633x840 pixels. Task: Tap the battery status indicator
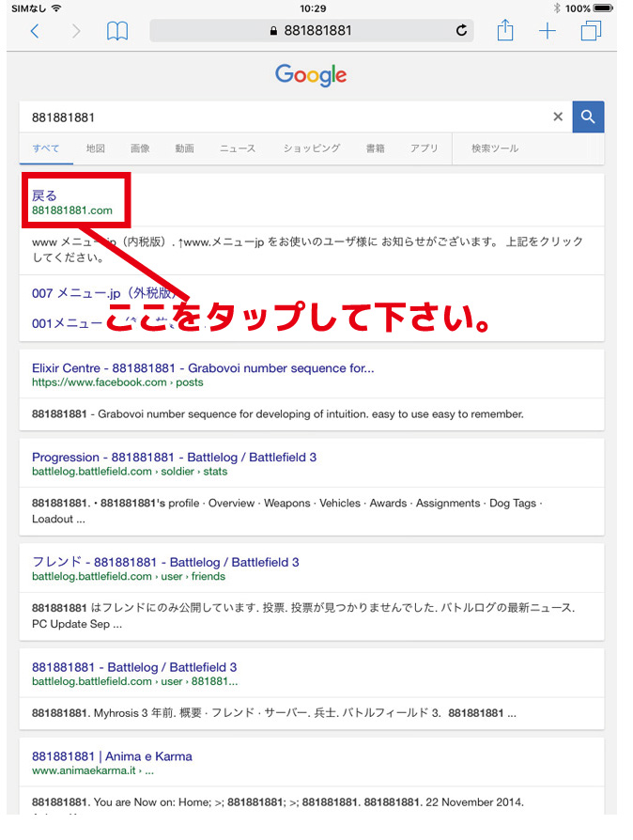point(602,8)
